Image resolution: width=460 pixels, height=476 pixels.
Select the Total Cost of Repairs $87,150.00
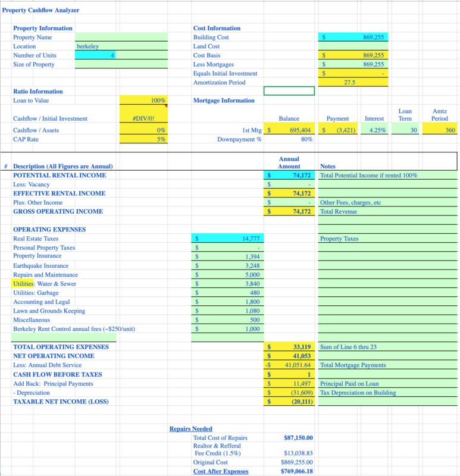click(x=298, y=437)
